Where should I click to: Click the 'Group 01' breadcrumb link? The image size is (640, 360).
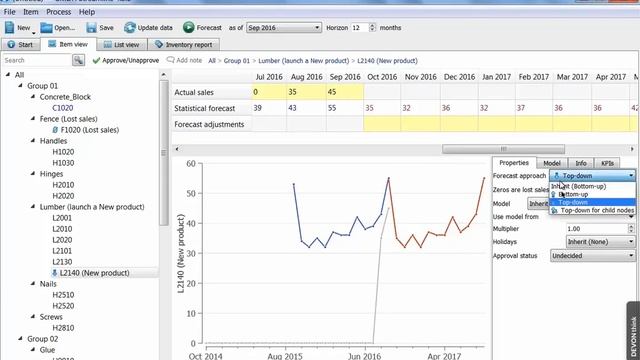click(x=236, y=60)
